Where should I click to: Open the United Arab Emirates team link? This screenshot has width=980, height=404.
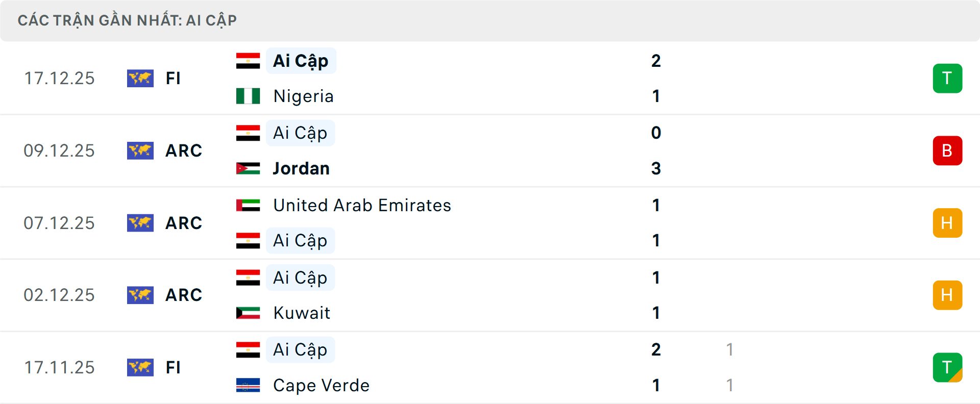point(362,205)
